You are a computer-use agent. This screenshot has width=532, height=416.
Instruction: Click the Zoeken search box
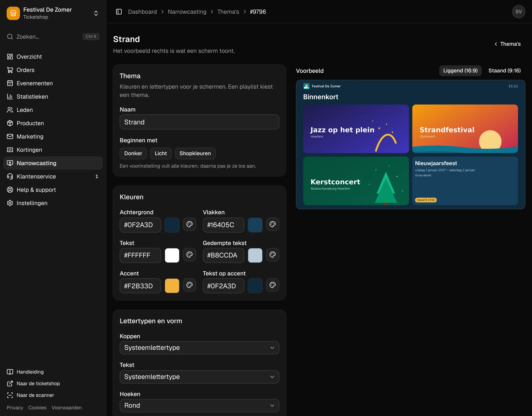tap(53, 37)
